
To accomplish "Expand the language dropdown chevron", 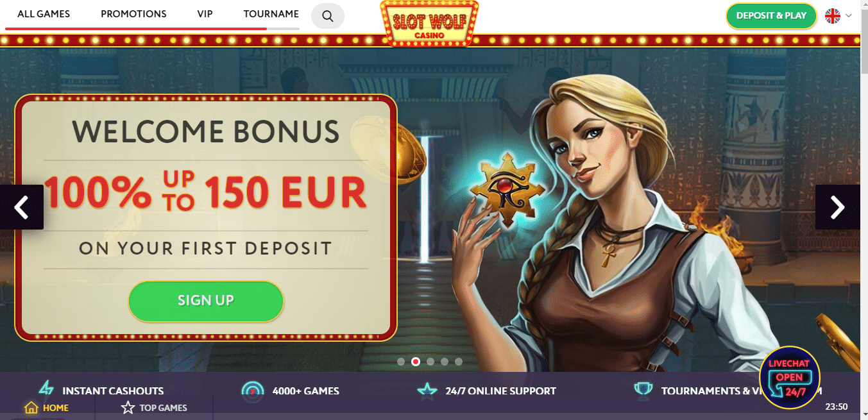I will click(849, 16).
